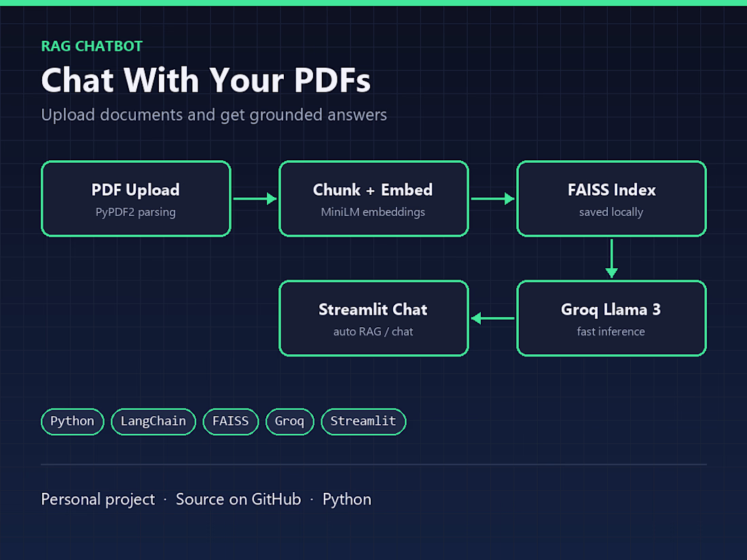
Task: Select the Chunk + Embed box
Action: (373, 199)
